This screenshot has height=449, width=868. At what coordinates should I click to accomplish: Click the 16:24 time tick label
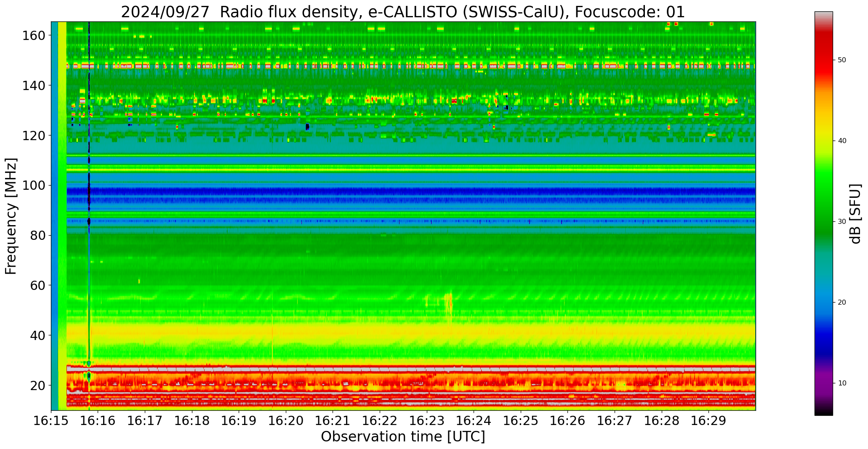[x=474, y=420]
